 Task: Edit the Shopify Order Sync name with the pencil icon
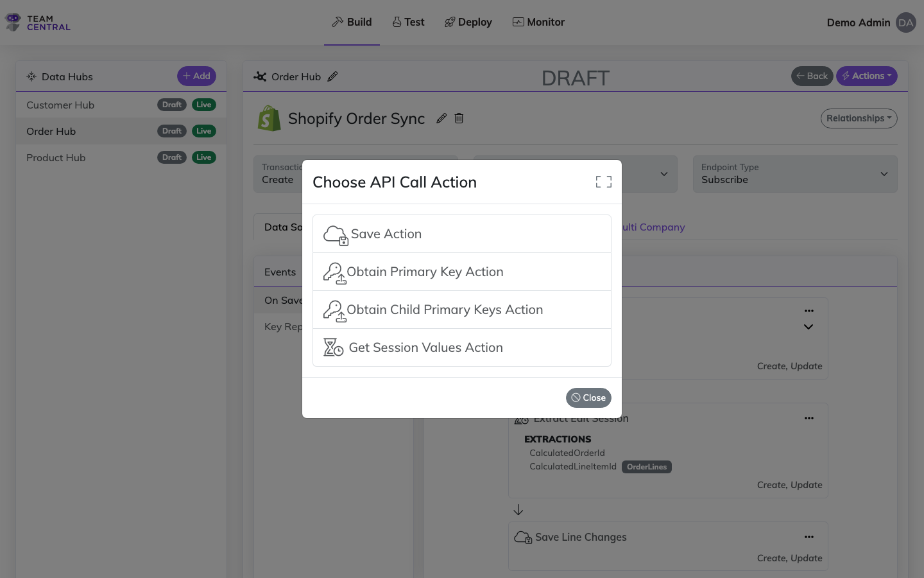coord(441,118)
